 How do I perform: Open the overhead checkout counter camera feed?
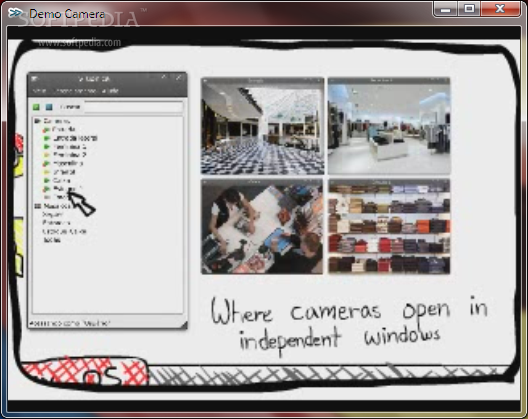(262, 226)
